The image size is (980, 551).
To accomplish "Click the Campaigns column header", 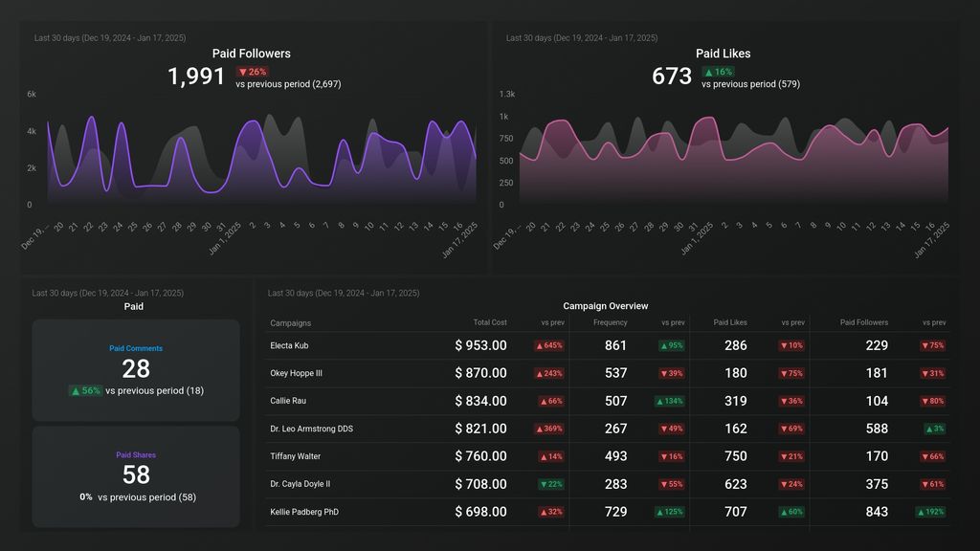I will (290, 323).
